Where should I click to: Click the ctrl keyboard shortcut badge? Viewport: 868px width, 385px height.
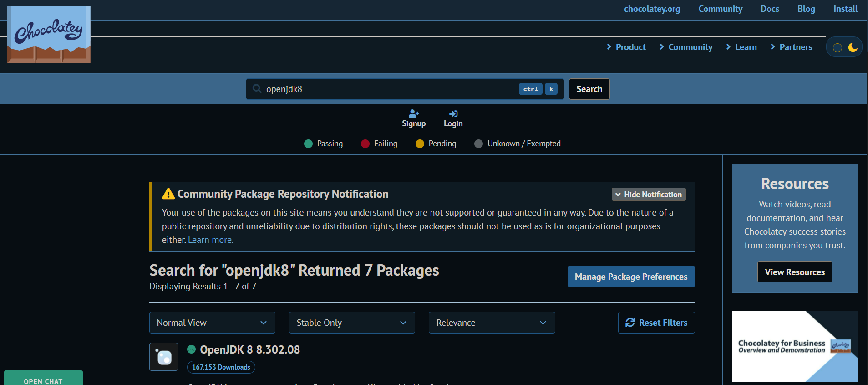(x=531, y=89)
